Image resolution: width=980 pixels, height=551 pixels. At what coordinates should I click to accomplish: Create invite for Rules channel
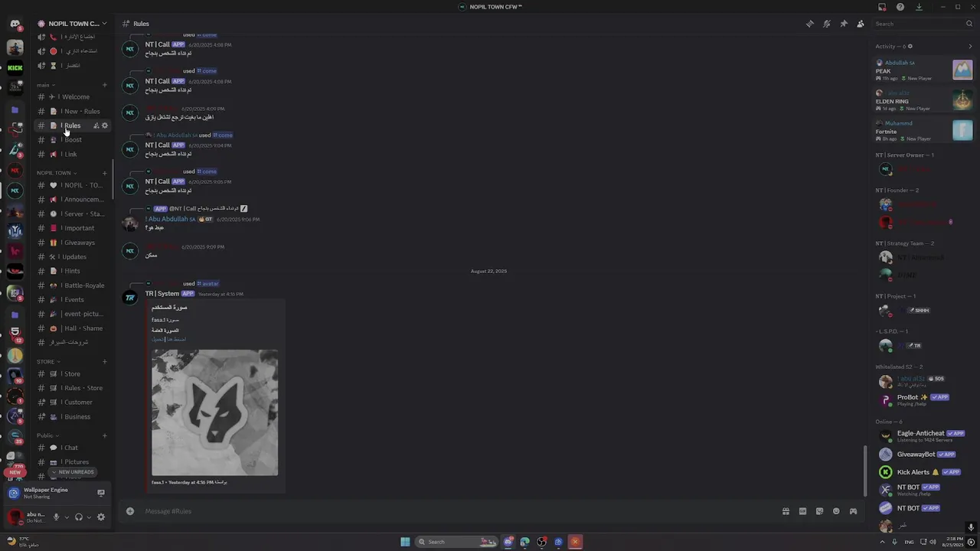pyautogui.click(x=96, y=126)
